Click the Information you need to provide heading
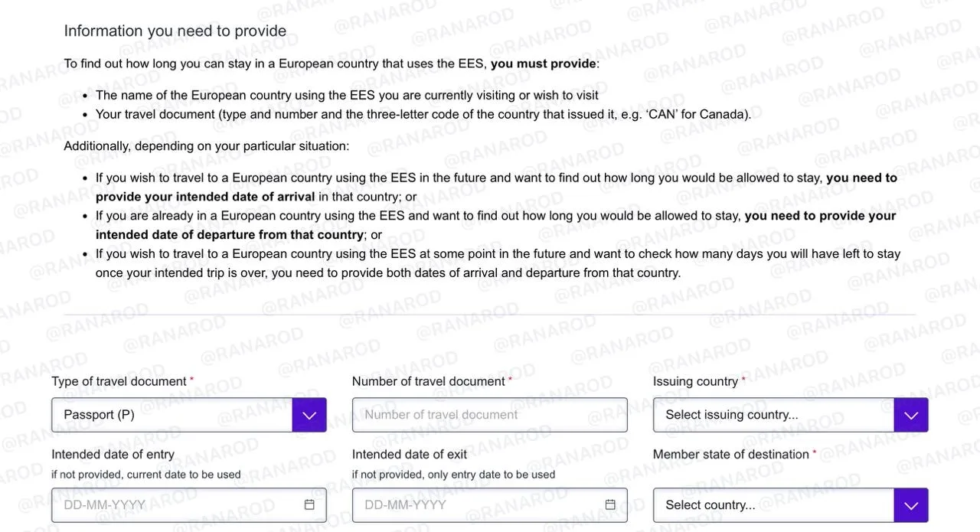 coord(175,31)
